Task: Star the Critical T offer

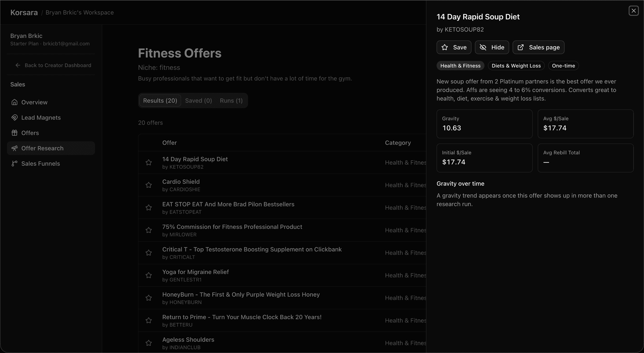Action: coord(149,253)
